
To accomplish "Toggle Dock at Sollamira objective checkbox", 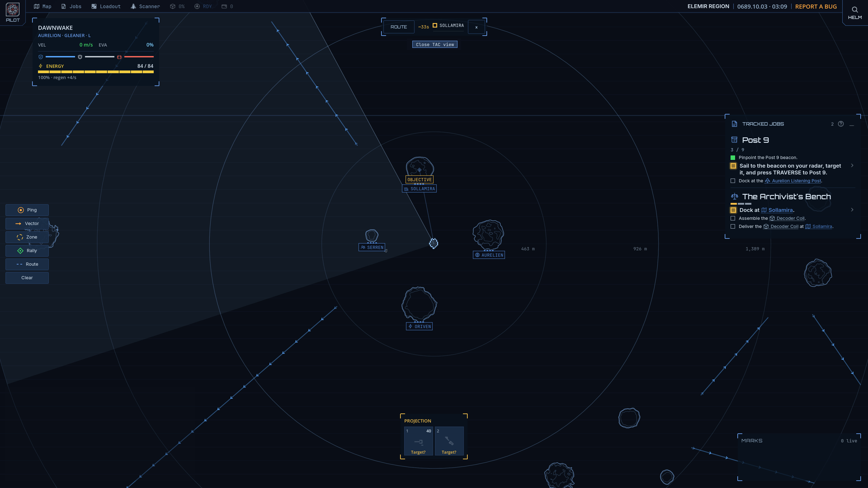I will click(733, 210).
